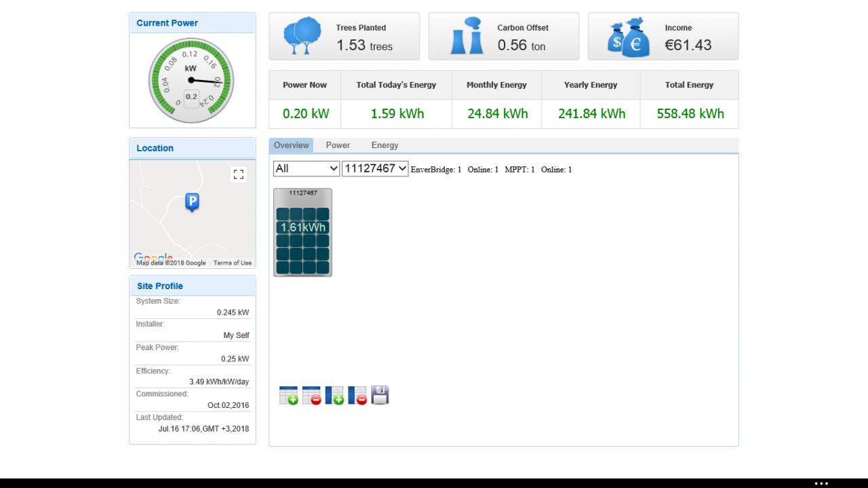
Task: Click the Current Power gauge dial
Action: 191,81
